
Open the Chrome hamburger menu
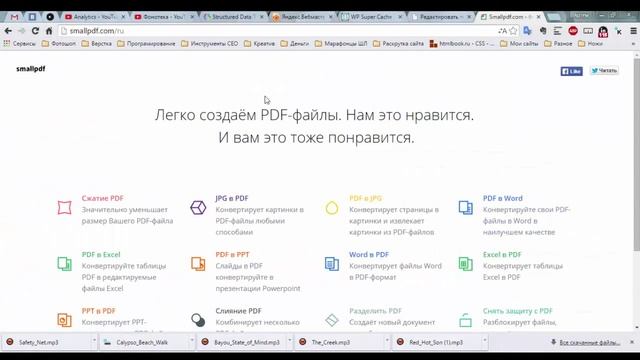[x=633, y=31]
